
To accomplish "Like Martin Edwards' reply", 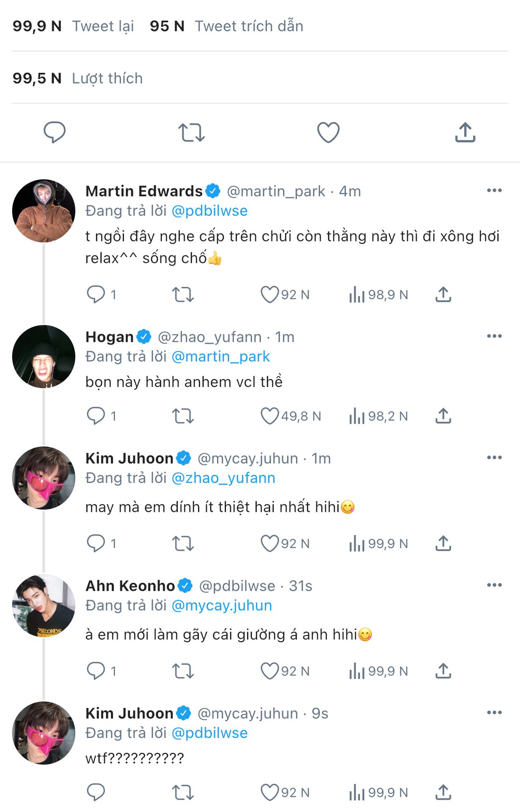I will (270, 295).
